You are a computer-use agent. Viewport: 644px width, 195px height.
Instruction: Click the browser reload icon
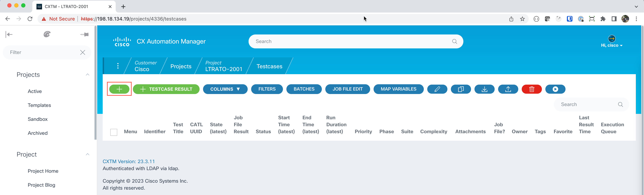(x=30, y=19)
